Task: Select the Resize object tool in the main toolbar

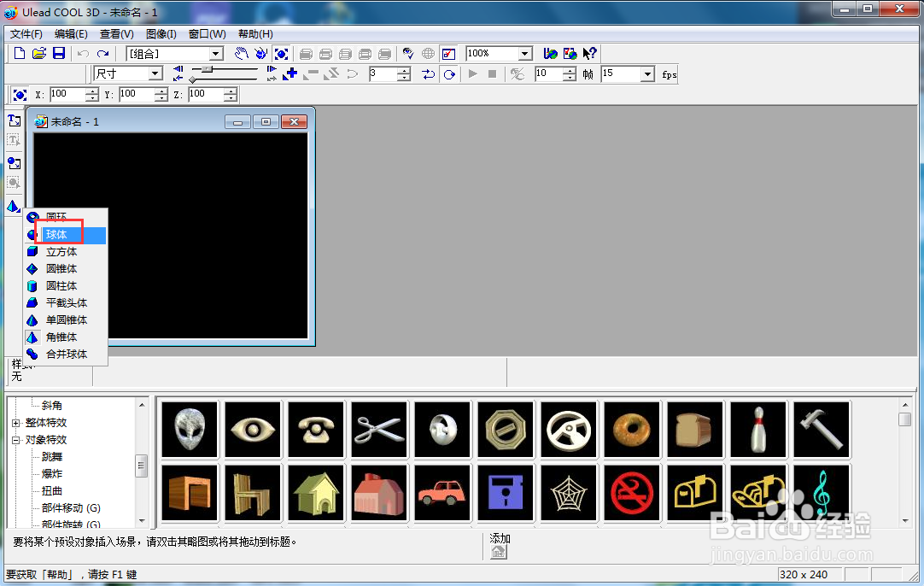Action: tap(281, 54)
